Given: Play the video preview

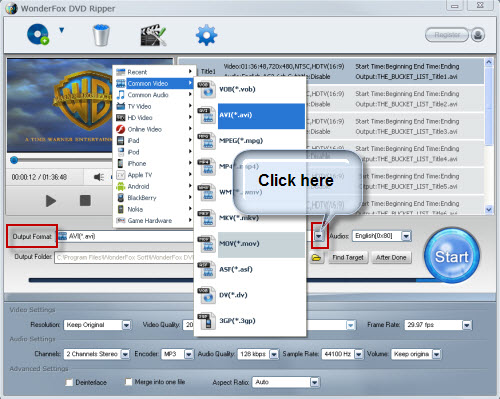Looking at the screenshot, I should pyautogui.click(x=51, y=201).
